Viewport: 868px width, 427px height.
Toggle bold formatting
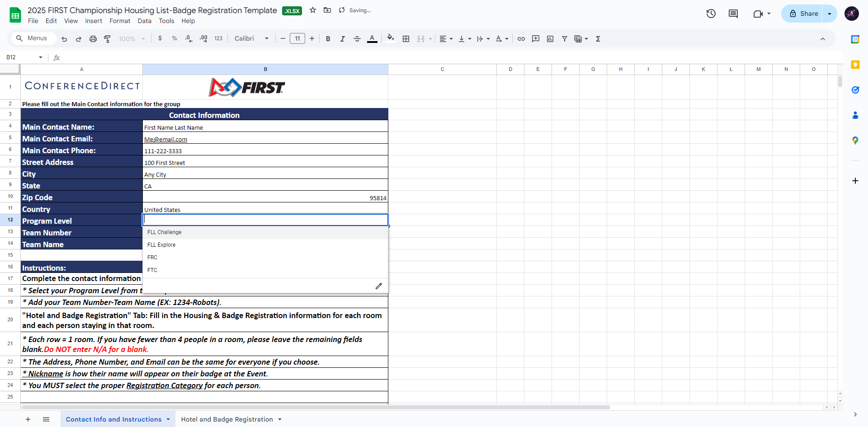[x=328, y=39]
